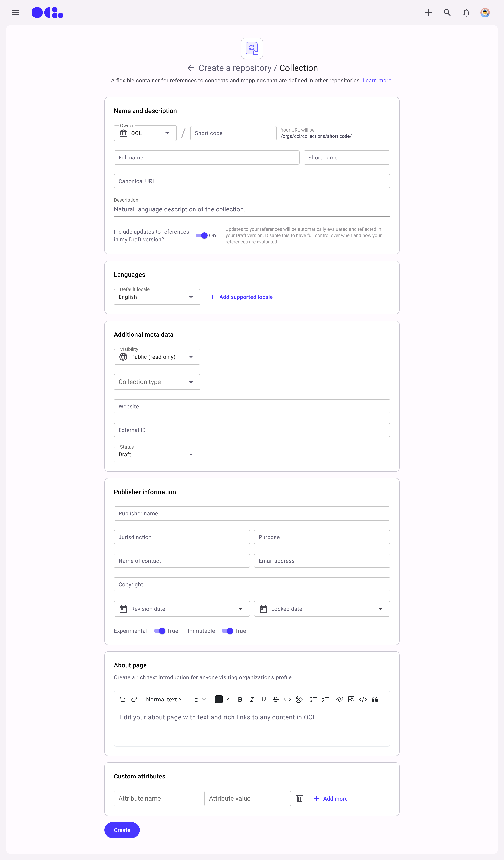Open the user avatar menu
Image resolution: width=504 pixels, height=860 pixels.
(485, 13)
